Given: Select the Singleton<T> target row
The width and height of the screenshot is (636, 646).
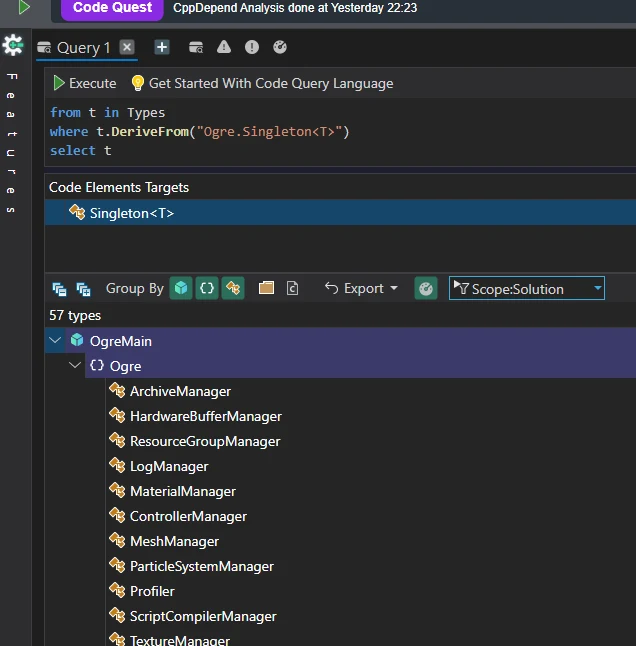Looking at the screenshot, I should (340, 213).
